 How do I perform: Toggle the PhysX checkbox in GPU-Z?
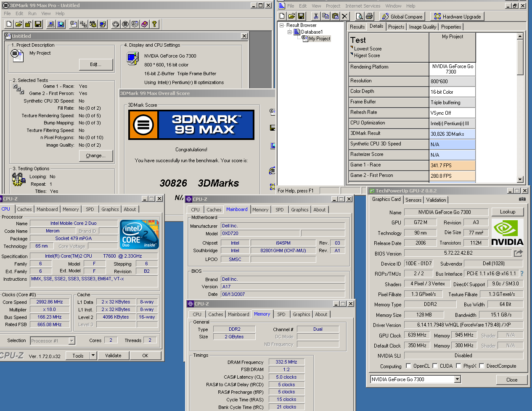458,366
